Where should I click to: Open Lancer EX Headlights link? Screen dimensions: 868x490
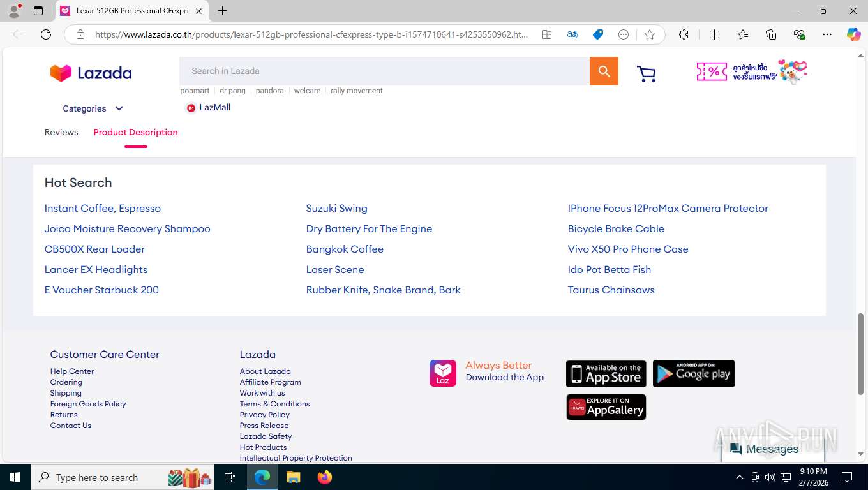point(96,269)
